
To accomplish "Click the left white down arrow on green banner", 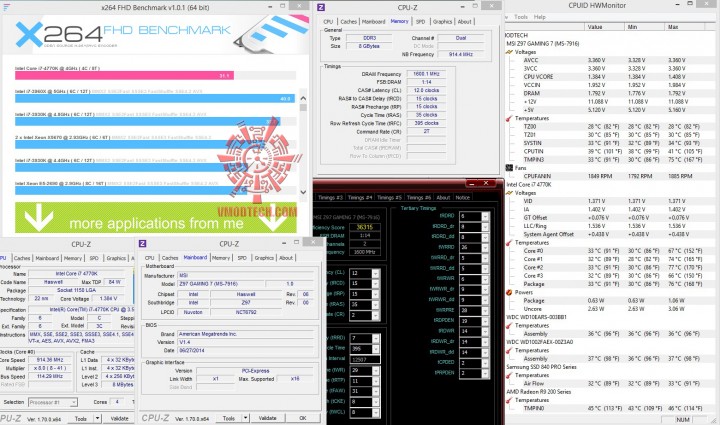I will [39, 217].
